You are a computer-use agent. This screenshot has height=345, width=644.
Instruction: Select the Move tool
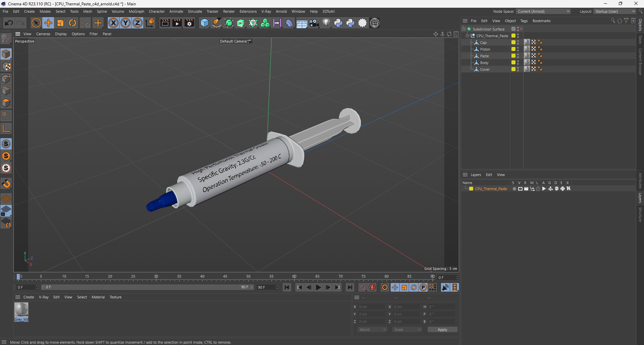point(48,23)
